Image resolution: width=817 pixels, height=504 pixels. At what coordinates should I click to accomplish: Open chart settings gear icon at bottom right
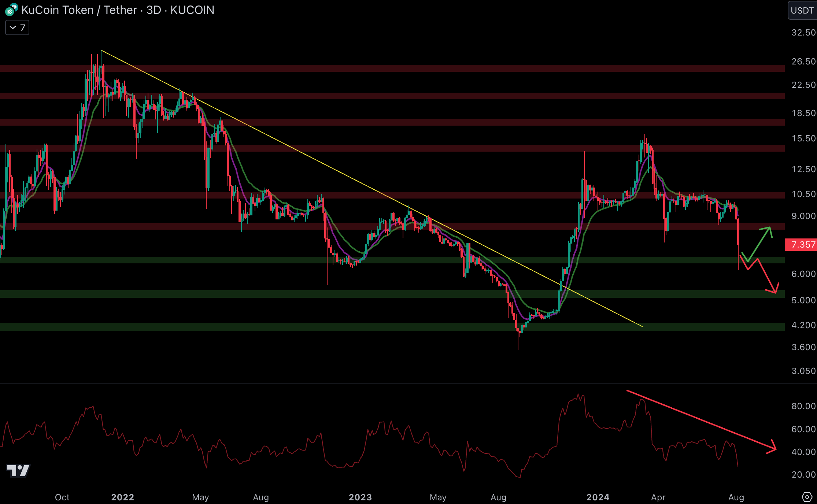point(807,497)
